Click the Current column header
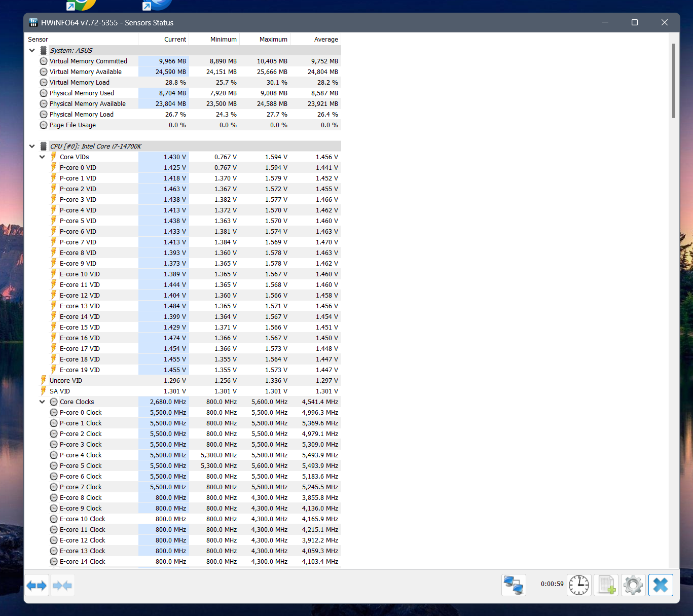 [163, 39]
